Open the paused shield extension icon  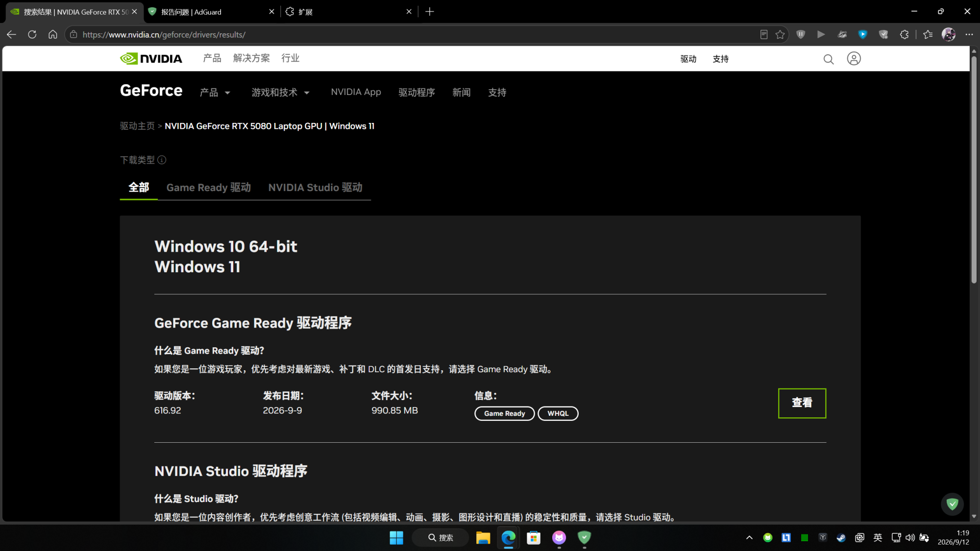801,34
